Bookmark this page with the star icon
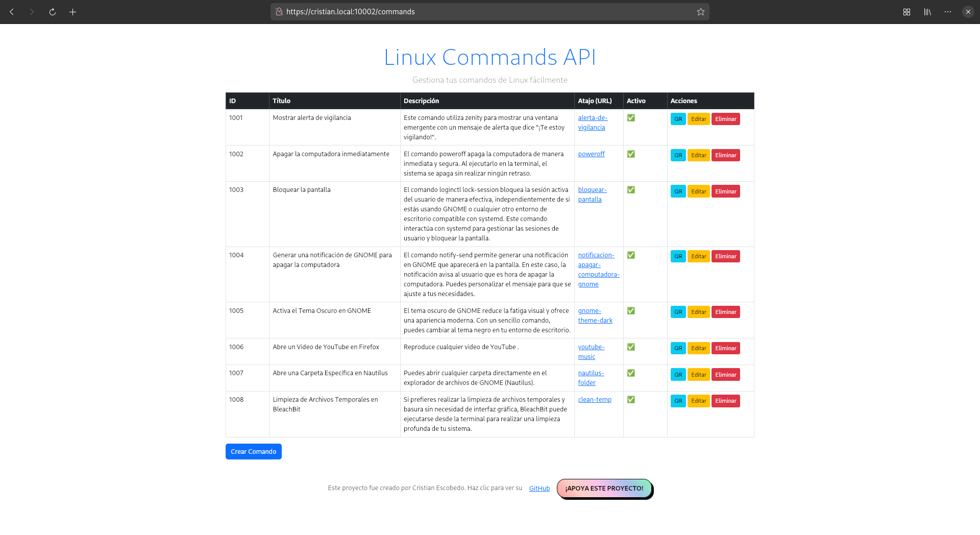The width and height of the screenshot is (980, 535). [x=700, y=12]
